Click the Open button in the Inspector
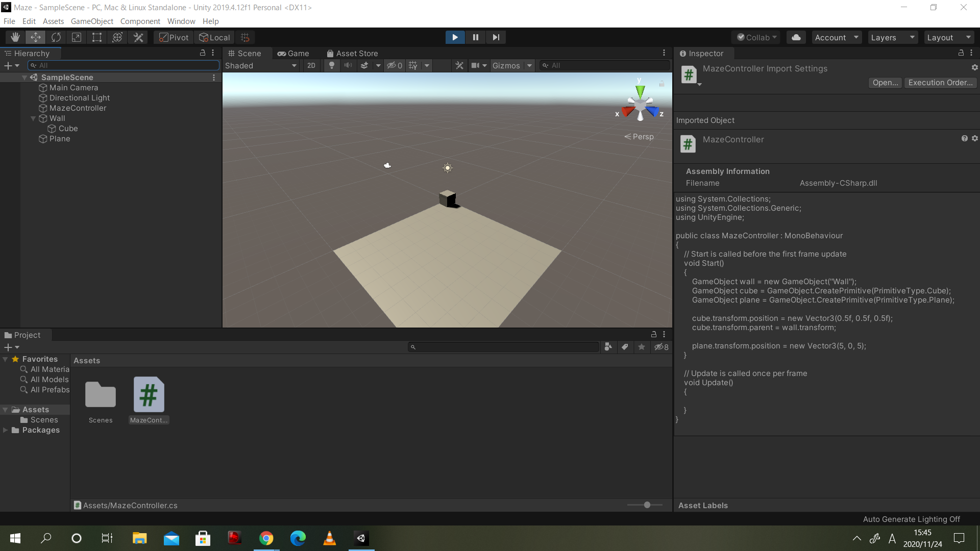 (885, 82)
